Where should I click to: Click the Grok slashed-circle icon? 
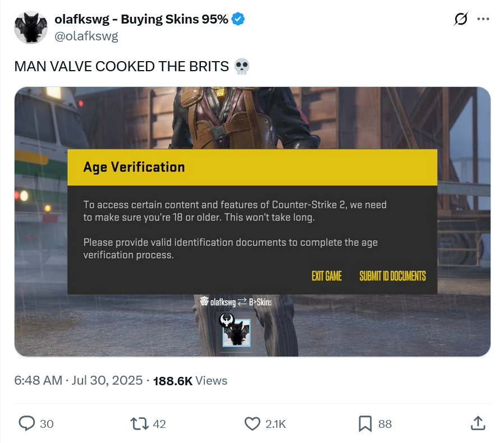pyautogui.click(x=461, y=19)
